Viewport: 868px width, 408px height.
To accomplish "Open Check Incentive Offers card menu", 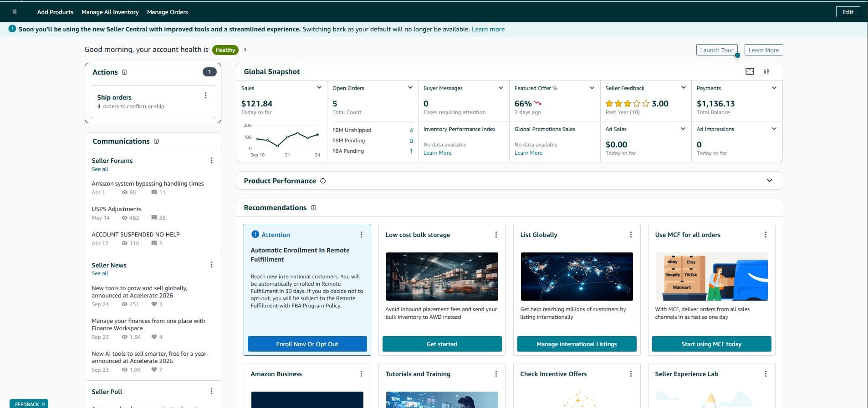I will pyautogui.click(x=631, y=374).
